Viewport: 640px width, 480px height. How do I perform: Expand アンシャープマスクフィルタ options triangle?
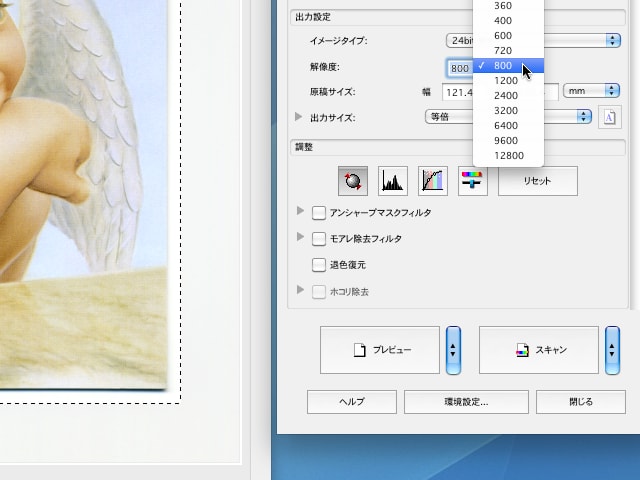click(x=300, y=211)
